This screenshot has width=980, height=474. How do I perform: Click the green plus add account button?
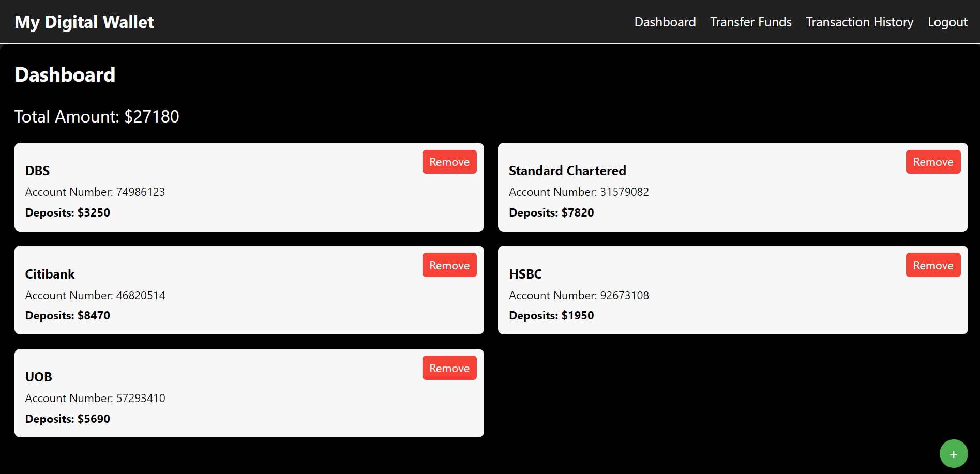954,454
